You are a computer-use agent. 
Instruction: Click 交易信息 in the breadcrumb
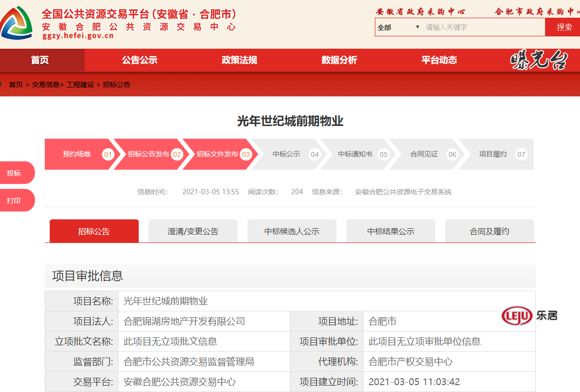[x=46, y=85]
